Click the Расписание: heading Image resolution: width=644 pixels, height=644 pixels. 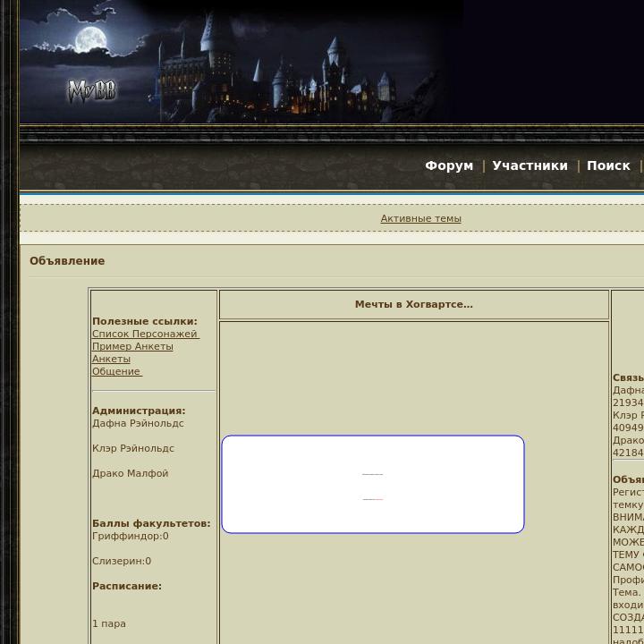127,586
